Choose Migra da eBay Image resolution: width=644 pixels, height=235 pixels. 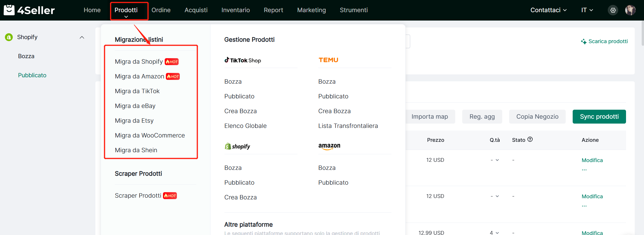[x=135, y=106]
